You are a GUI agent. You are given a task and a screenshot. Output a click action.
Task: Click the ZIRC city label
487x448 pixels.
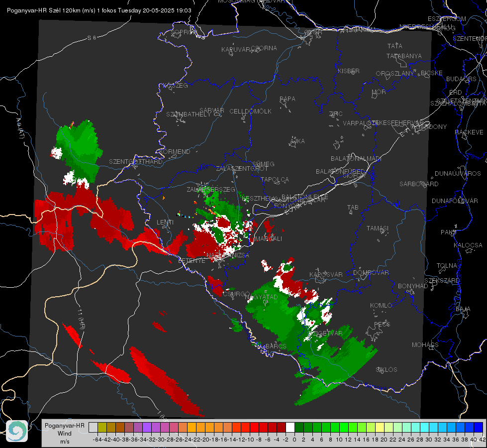coord(336,114)
